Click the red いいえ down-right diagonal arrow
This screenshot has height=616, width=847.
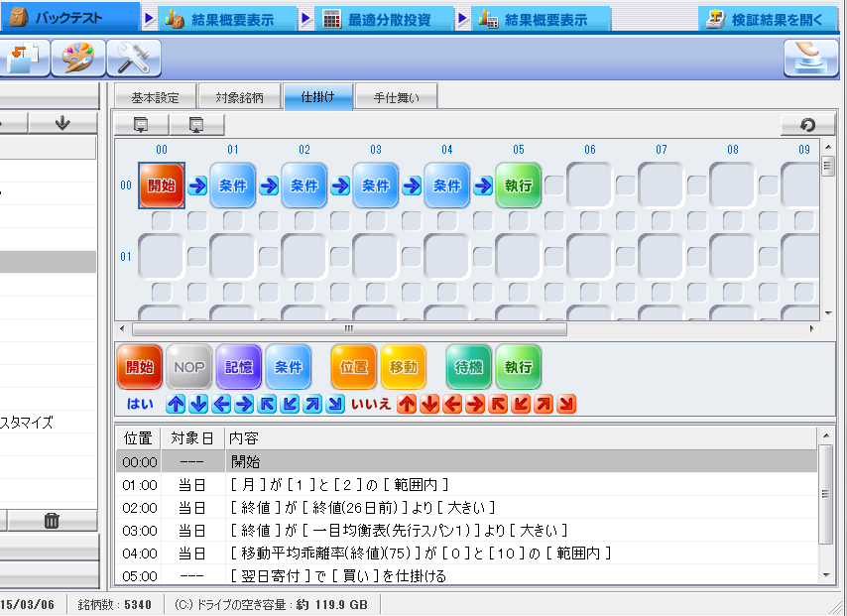point(566,404)
